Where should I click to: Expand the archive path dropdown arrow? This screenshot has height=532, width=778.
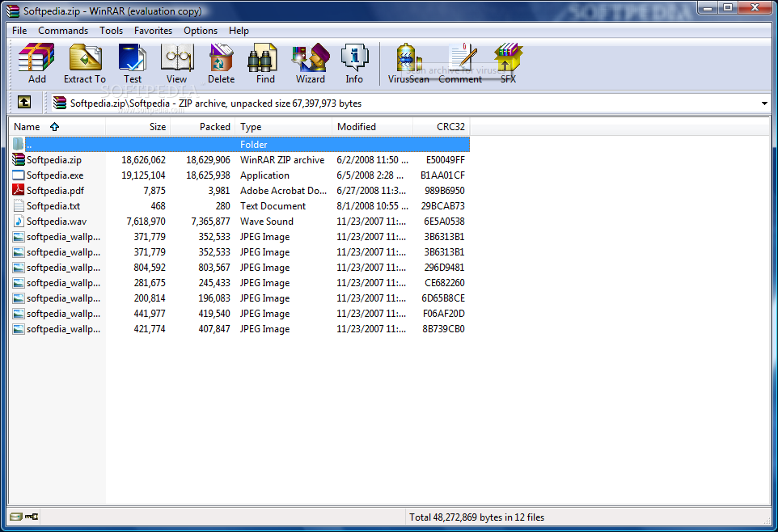(x=764, y=103)
